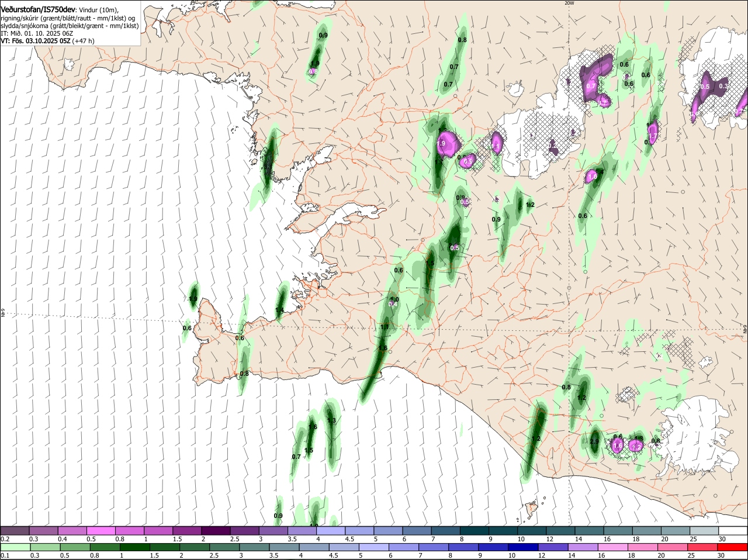This screenshot has height=560, width=748.
Task: Click the palest green rain-scale swatch labeled 0.1
Action: pyautogui.click(x=15, y=547)
